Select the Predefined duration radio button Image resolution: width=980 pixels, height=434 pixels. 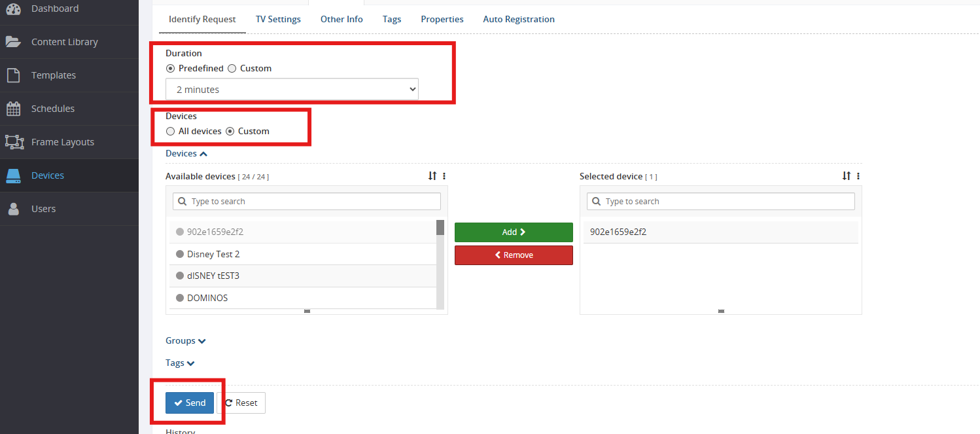tap(171, 69)
